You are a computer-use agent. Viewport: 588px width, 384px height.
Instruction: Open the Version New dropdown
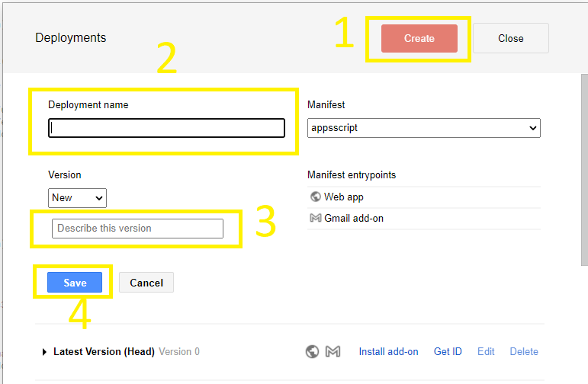coord(77,198)
